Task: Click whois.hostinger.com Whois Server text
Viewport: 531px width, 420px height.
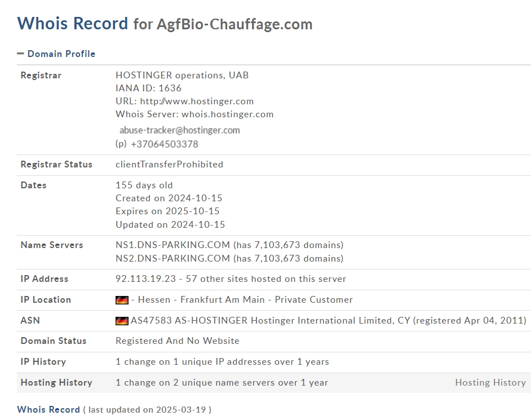Action: click(x=228, y=114)
